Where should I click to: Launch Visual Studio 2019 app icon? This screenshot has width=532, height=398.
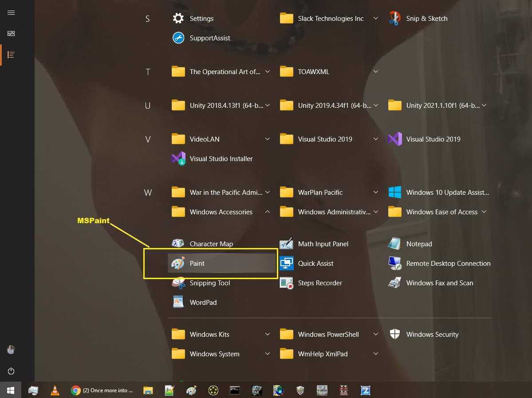394,139
